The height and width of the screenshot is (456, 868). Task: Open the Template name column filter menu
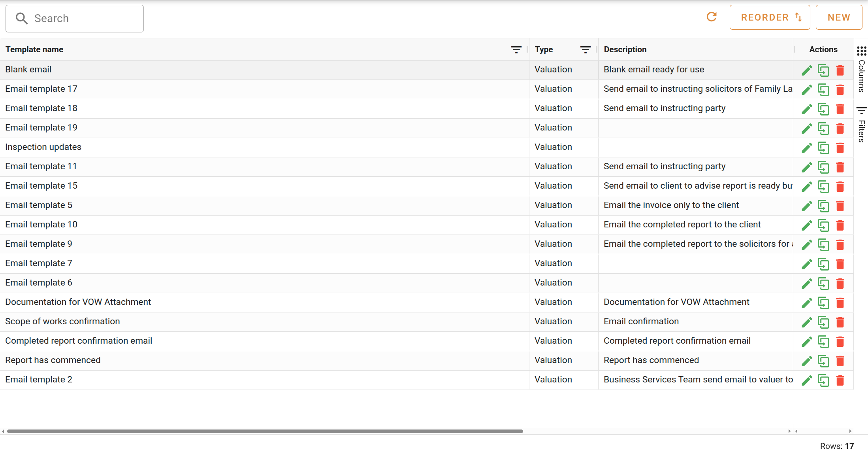[516, 49]
